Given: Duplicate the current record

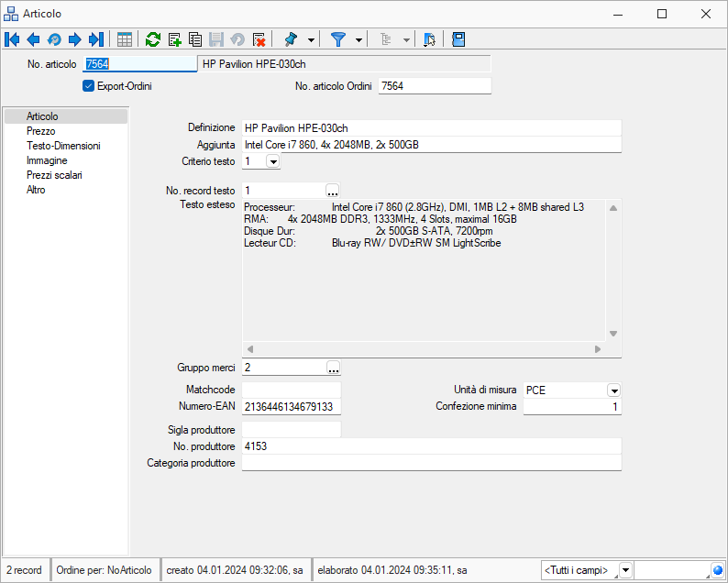Looking at the screenshot, I should pyautogui.click(x=195, y=39).
